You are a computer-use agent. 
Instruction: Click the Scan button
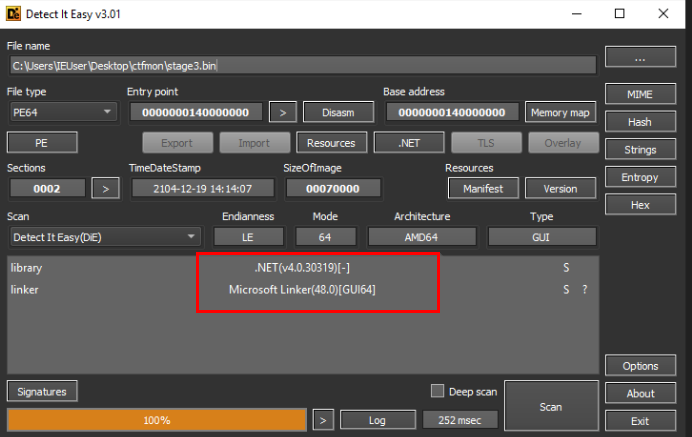coord(551,407)
